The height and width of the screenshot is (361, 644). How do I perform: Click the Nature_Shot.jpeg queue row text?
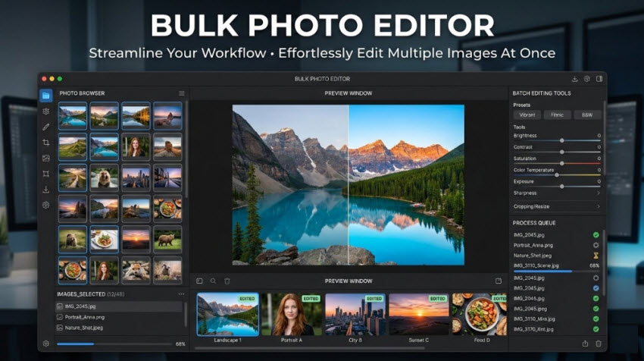[533, 256]
